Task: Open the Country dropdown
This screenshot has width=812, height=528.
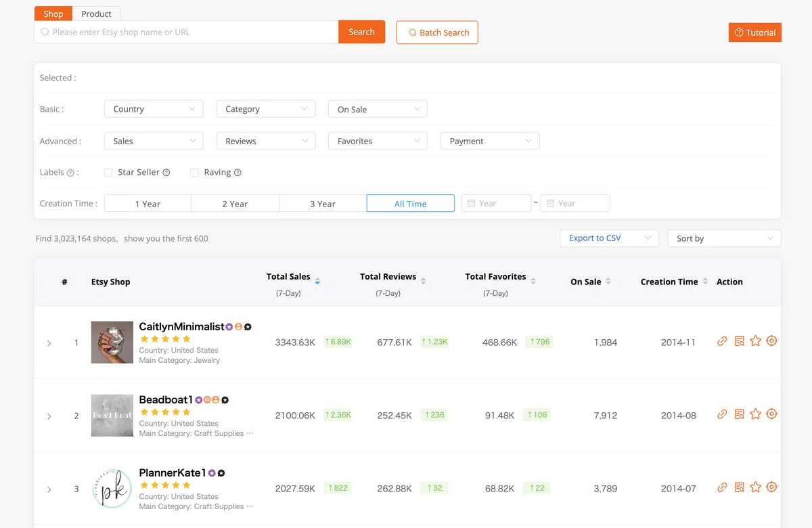Action: [x=154, y=109]
